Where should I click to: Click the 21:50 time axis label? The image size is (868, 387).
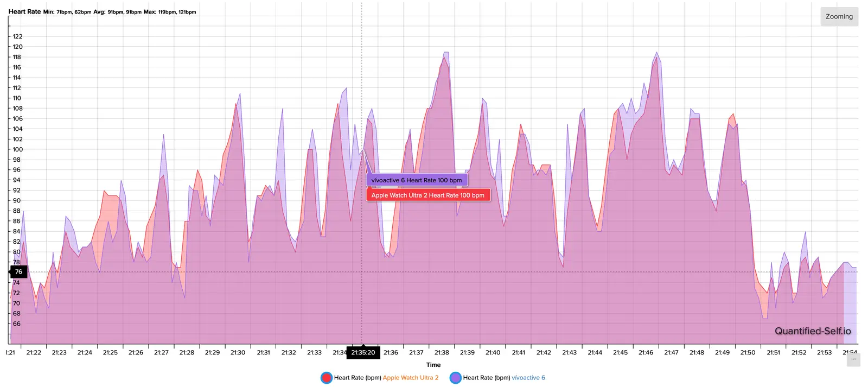(x=748, y=353)
